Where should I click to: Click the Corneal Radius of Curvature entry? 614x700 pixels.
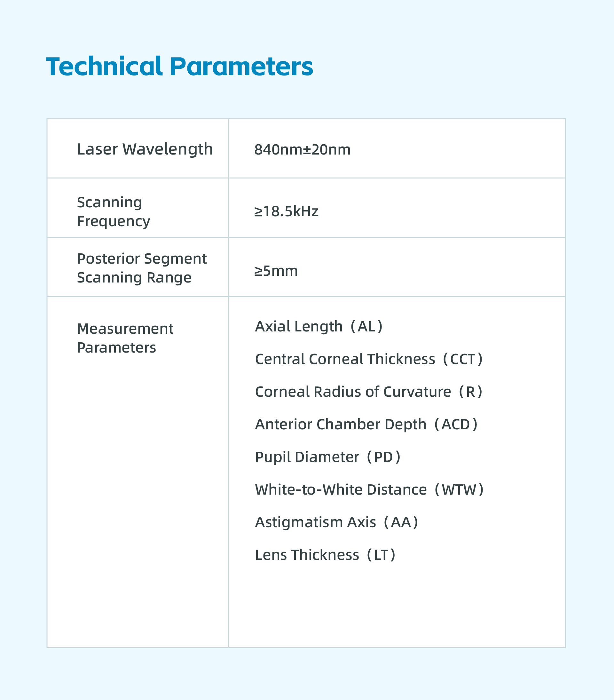pyautogui.click(x=369, y=392)
